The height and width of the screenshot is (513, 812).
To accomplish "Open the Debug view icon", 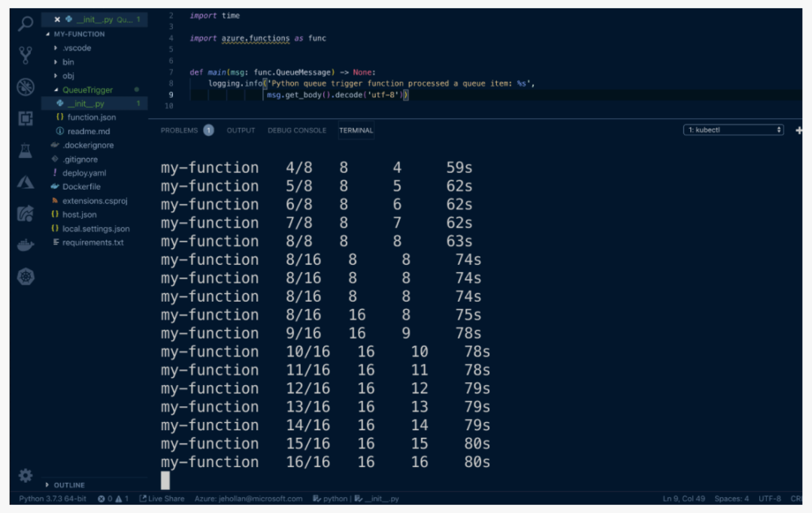I will coord(26,87).
